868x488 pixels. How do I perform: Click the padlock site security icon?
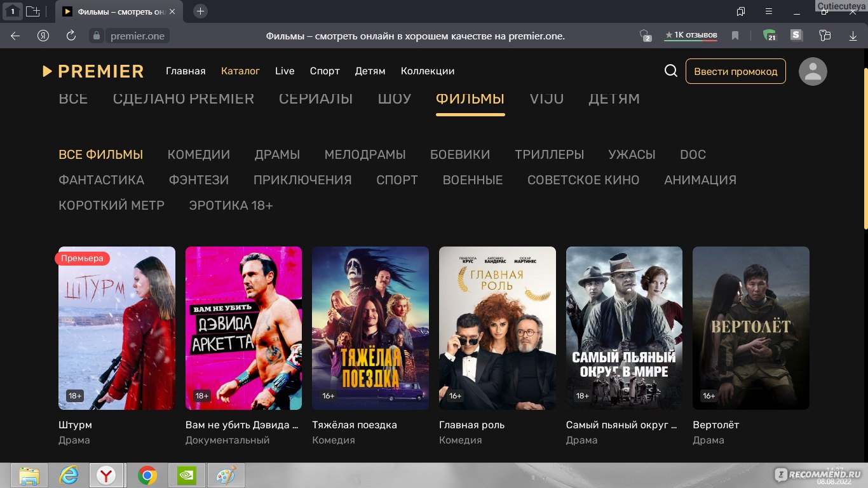(96, 36)
